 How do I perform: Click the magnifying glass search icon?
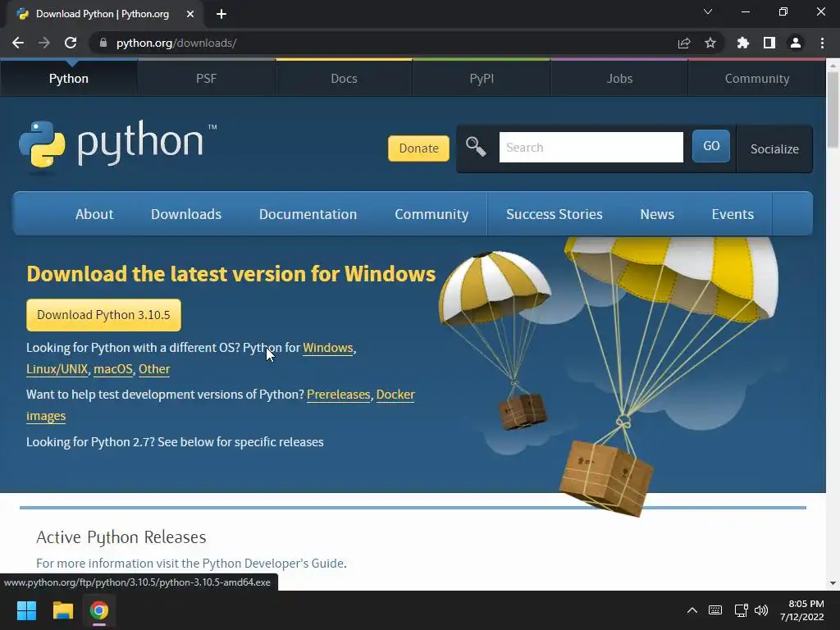(476, 147)
